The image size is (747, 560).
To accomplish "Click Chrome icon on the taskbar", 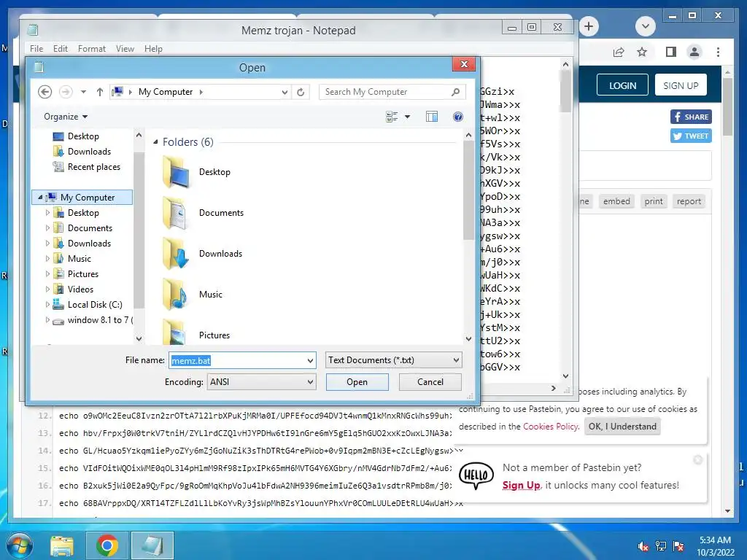I will point(107,545).
